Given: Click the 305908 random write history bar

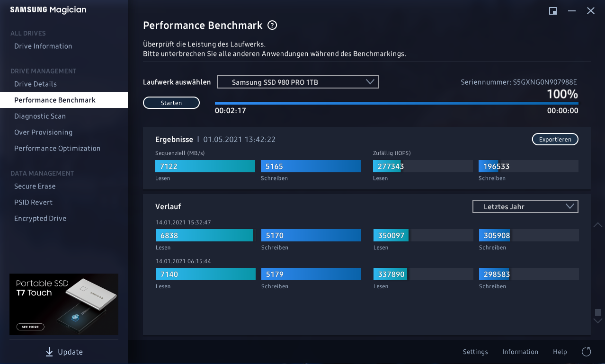Looking at the screenshot, I should pyautogui.click(x=529, y=235).
